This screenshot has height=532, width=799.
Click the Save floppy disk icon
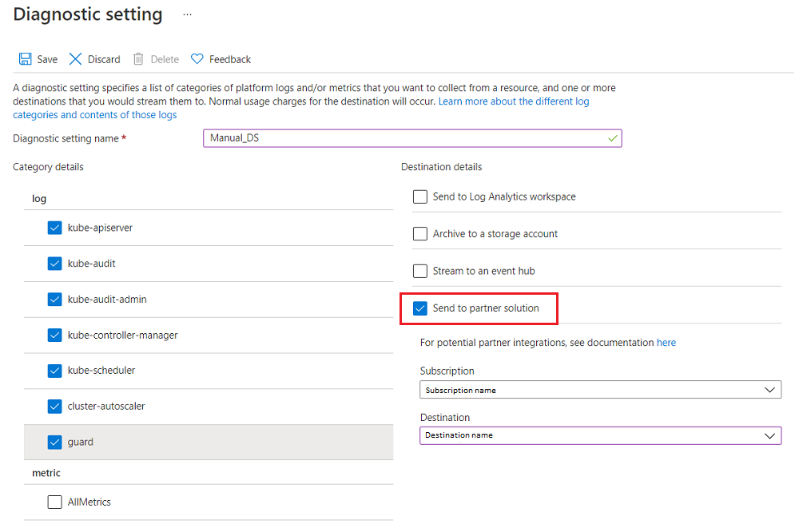click(25, 59)
